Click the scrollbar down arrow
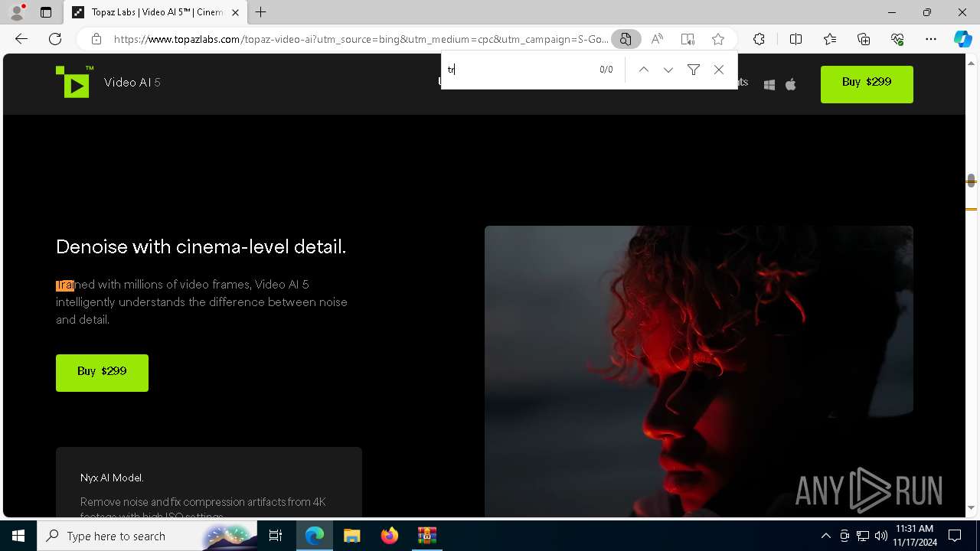The width and height of the screenshot is (980, 551). click(x=971, y=507)
